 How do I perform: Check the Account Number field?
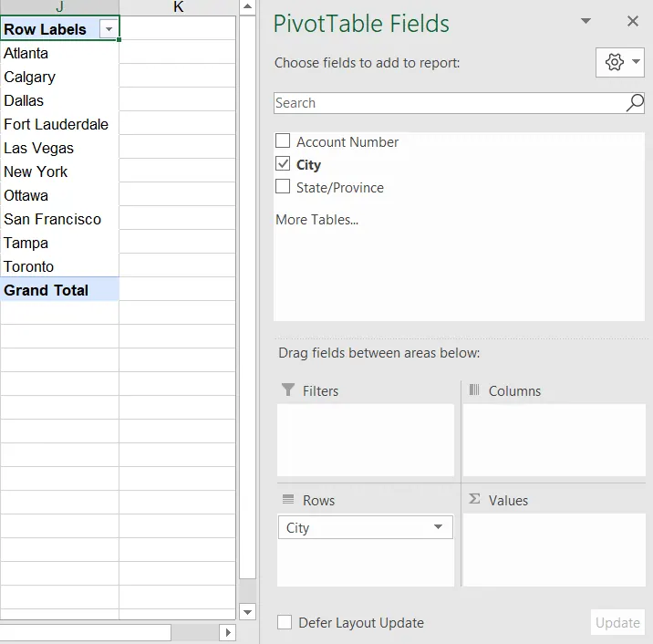(x=283, y=141)
